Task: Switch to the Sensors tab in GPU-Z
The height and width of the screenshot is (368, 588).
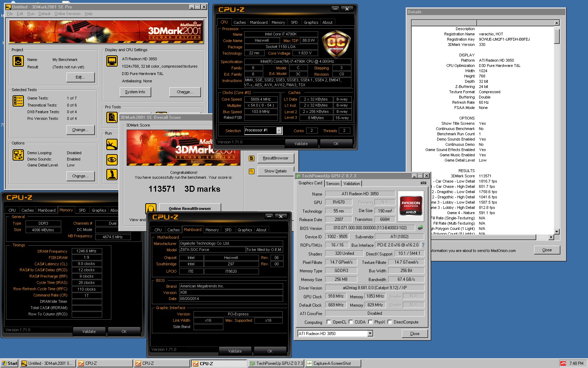Action: (x=333, y=184)
